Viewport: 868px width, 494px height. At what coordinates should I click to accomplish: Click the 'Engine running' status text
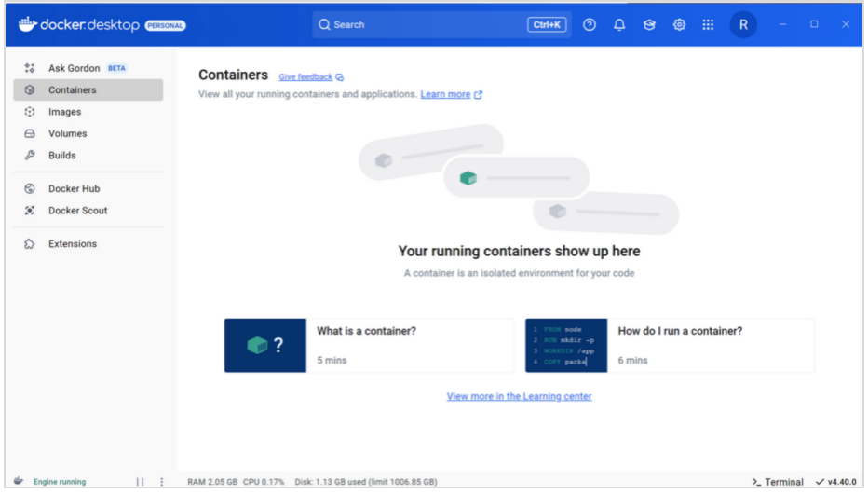point(60,482)
